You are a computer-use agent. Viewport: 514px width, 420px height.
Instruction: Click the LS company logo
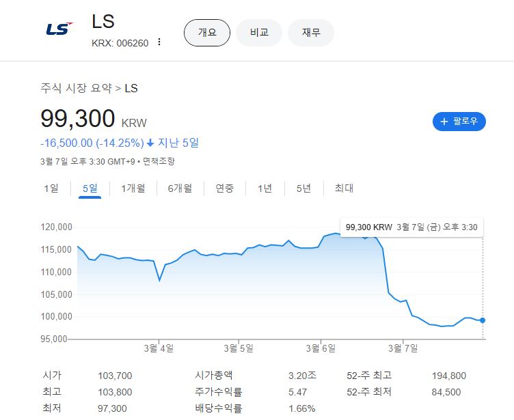(x=59, y=29)
